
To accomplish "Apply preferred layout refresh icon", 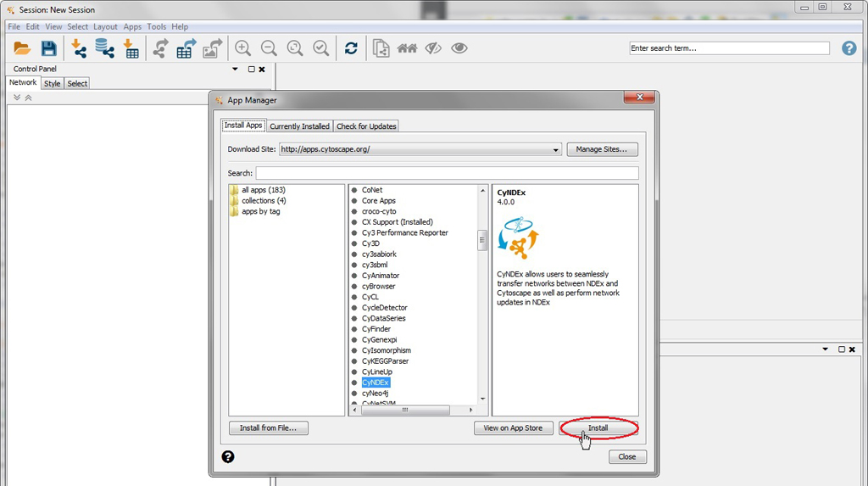I will 351,48.
